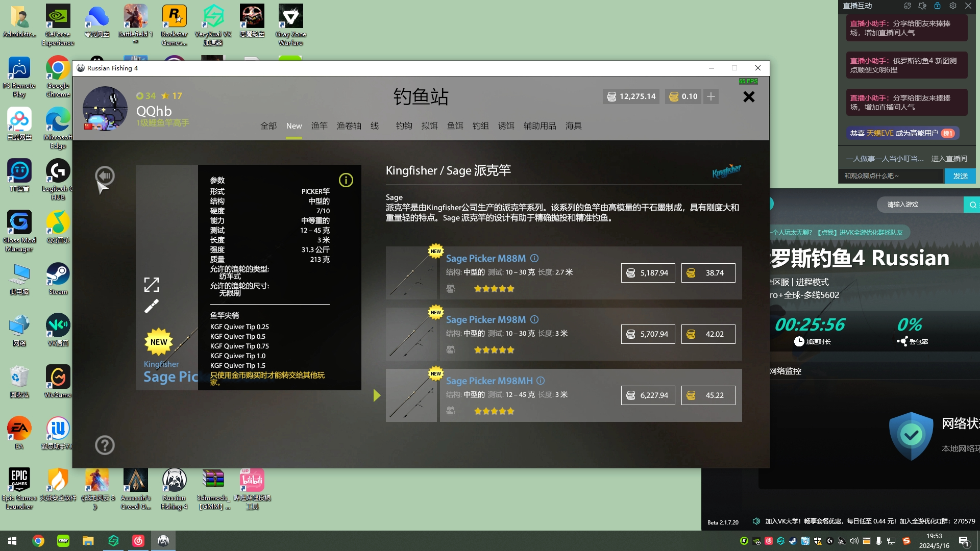
Task: Open the help question mark icon
Action: click(105, 445)
